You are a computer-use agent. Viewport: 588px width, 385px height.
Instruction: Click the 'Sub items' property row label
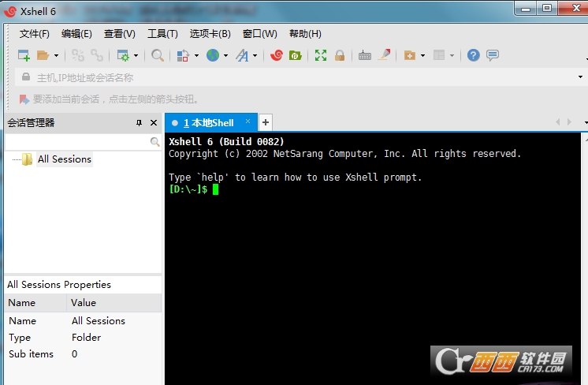pos(31,354)
